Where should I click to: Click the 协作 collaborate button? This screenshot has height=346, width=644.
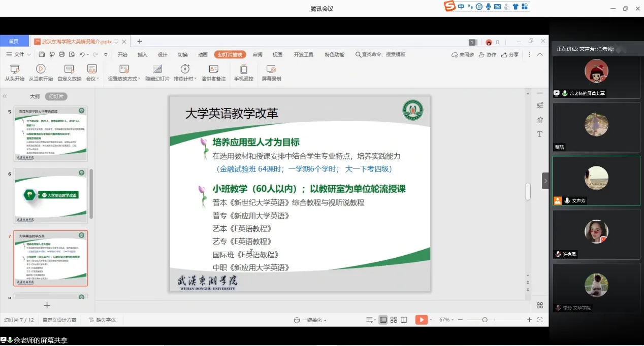[x=488, y=55]
